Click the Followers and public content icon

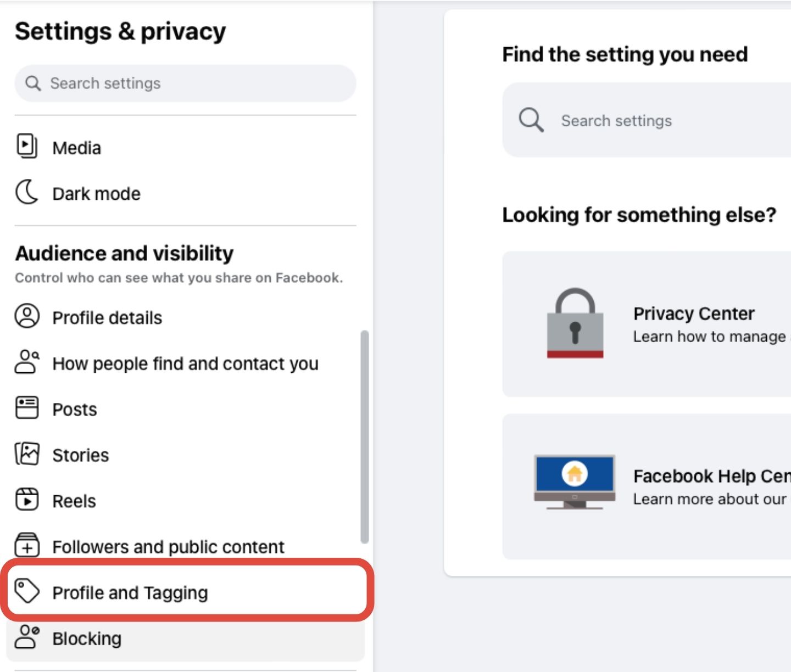coord(27,545)
